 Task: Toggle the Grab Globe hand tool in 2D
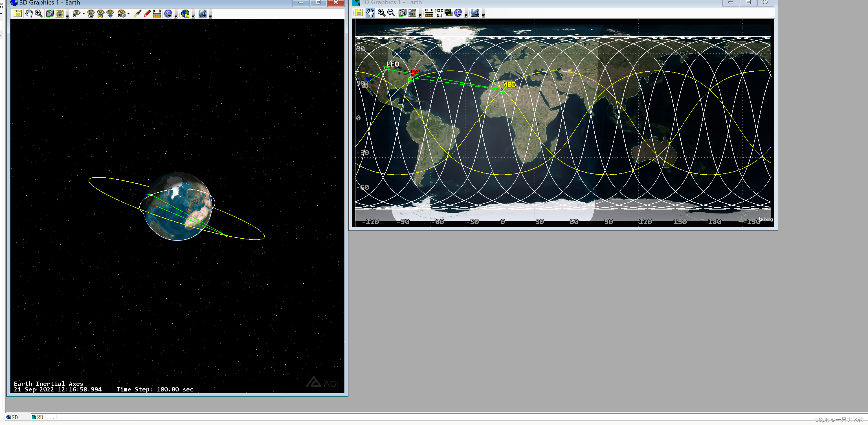coord(370,13)
